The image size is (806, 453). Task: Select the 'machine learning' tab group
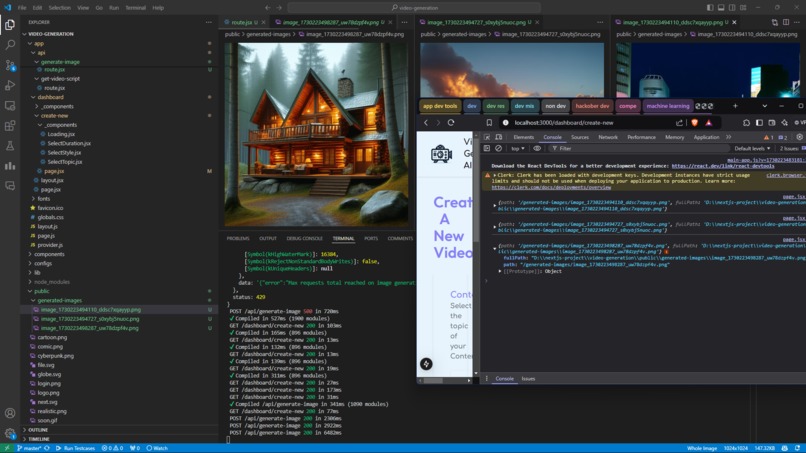[x=667, y=106]
